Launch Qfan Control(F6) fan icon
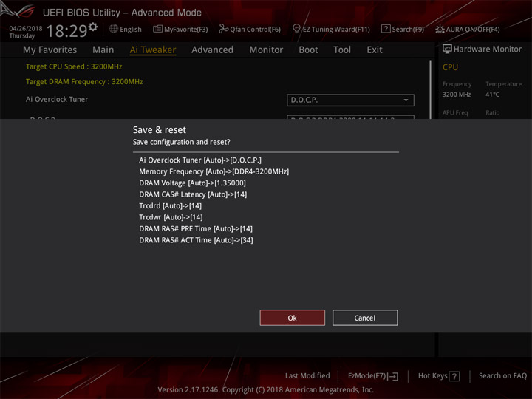 click(x=223, y=29)
